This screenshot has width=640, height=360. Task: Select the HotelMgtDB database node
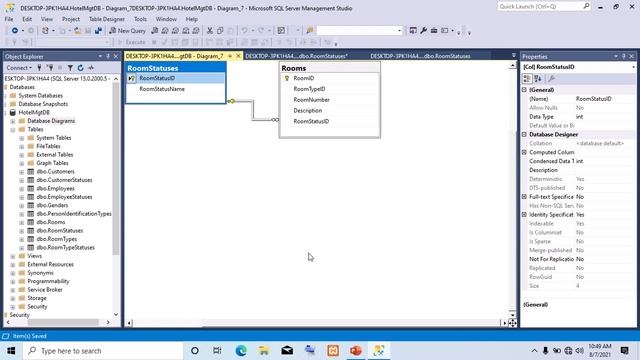tap(34, 113)
